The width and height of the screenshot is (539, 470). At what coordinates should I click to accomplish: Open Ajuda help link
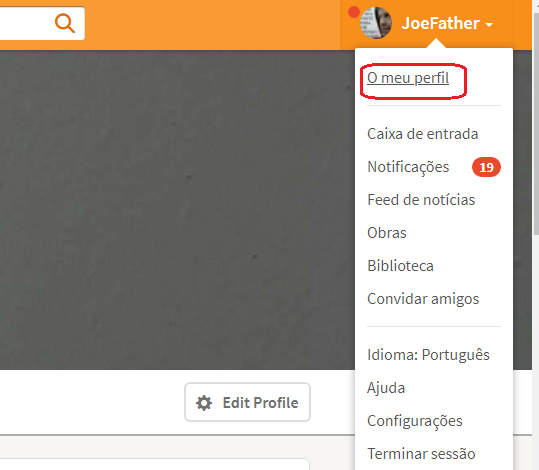click(x=386, y=388)
